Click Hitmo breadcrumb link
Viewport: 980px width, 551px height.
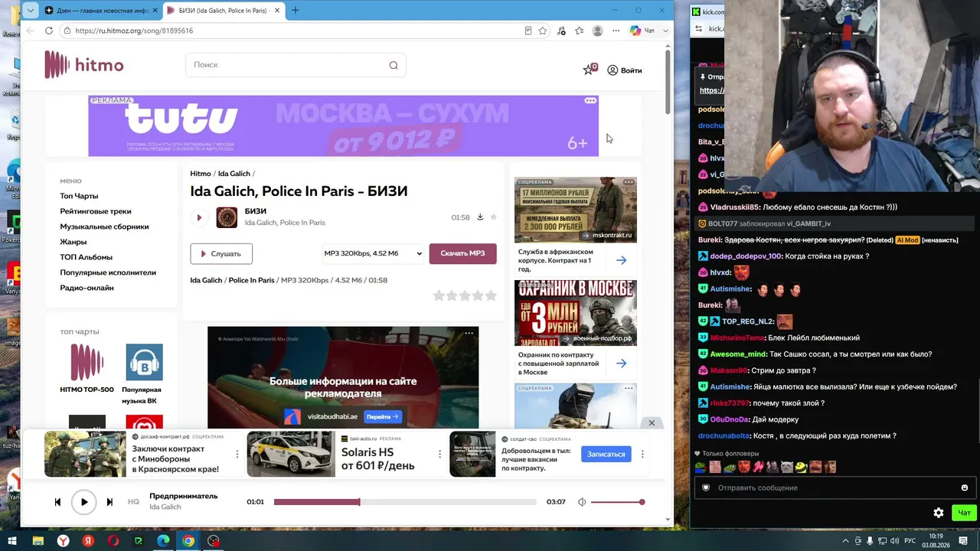[x=201, y=174]
